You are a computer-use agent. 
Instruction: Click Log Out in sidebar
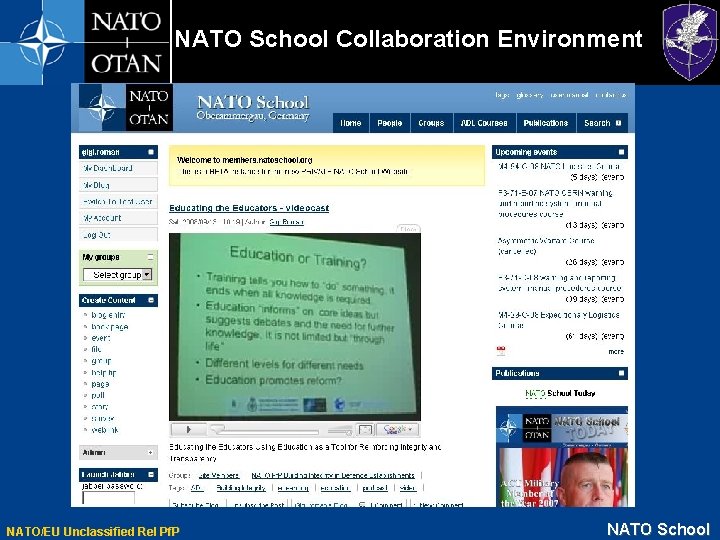[x=118, y=235]
